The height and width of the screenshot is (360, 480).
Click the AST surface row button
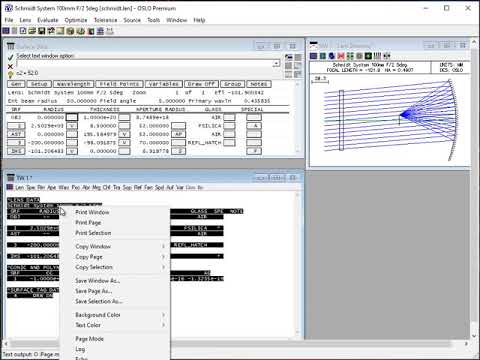[16, 134]
